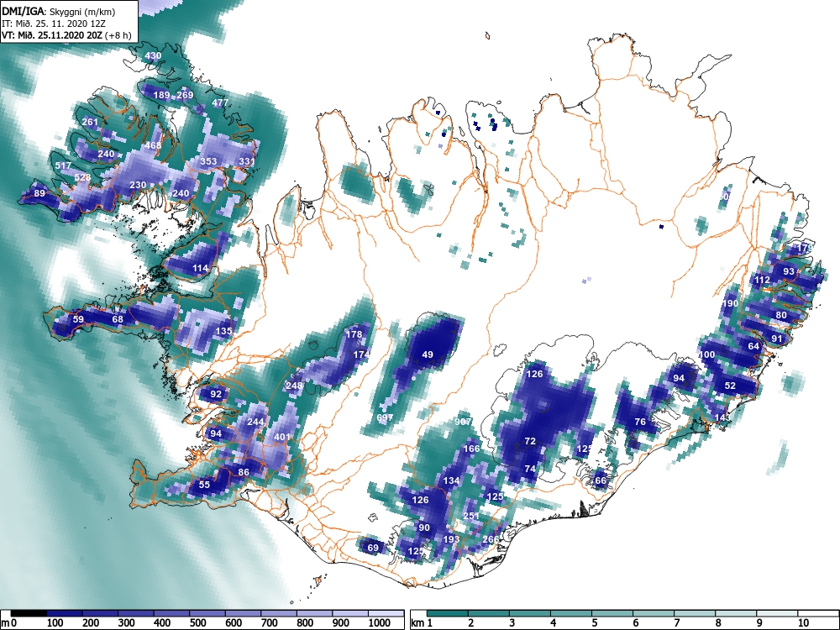Viewport: 840px width, 630px height.
Task: Click the visibility value 80
Action: [x=781, y=315]
